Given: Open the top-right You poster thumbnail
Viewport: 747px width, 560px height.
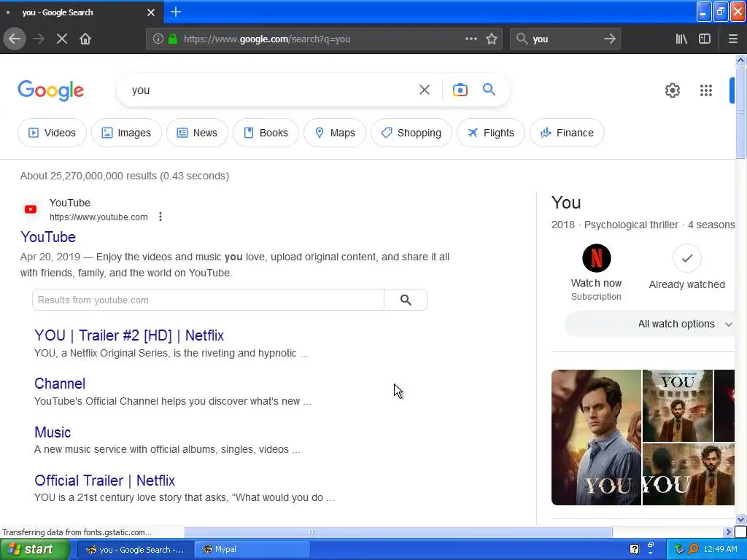Looking at the screenshot, I should (678, 405).
